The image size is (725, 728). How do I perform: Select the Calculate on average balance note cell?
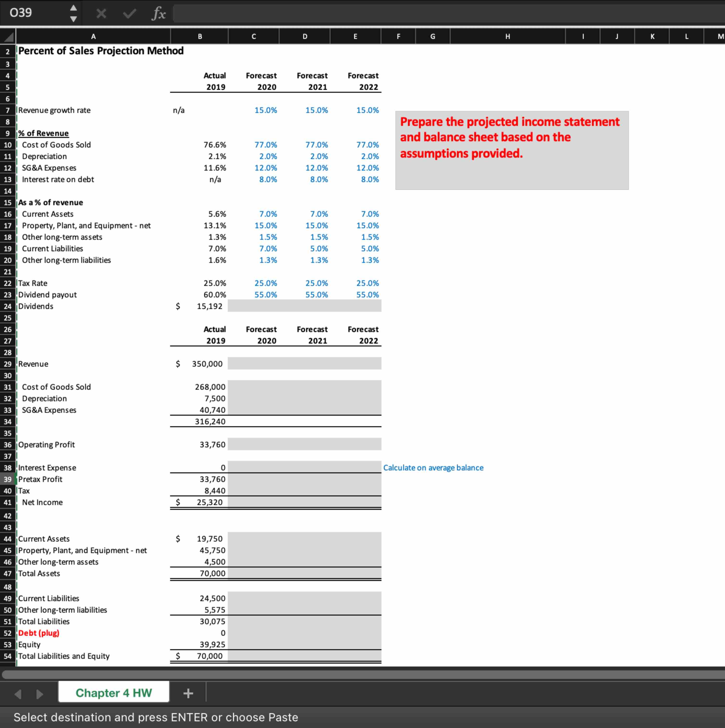pyautogui.click(x=433, y=468)
